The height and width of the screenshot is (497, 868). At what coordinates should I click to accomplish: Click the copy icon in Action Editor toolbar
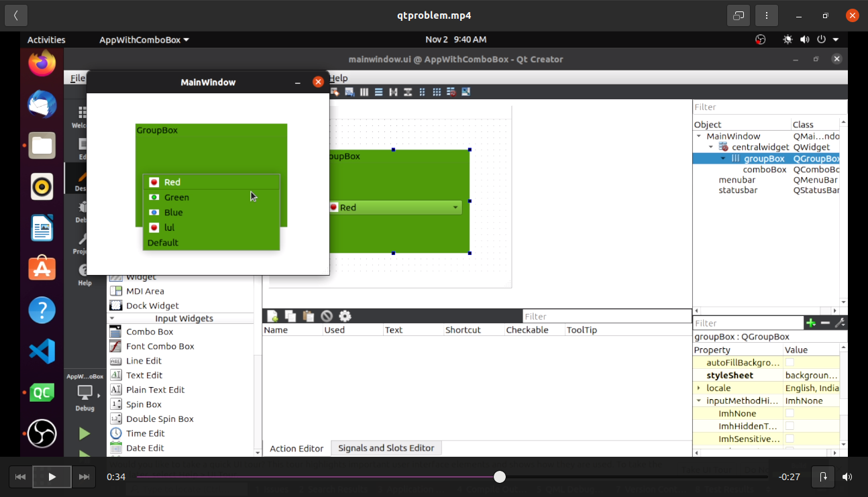click(290, 316)
